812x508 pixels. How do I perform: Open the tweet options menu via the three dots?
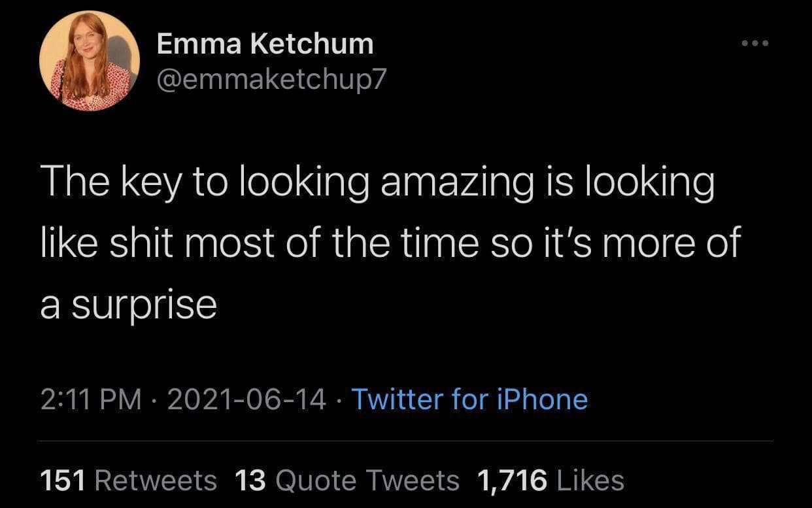[x=753, y=42]
